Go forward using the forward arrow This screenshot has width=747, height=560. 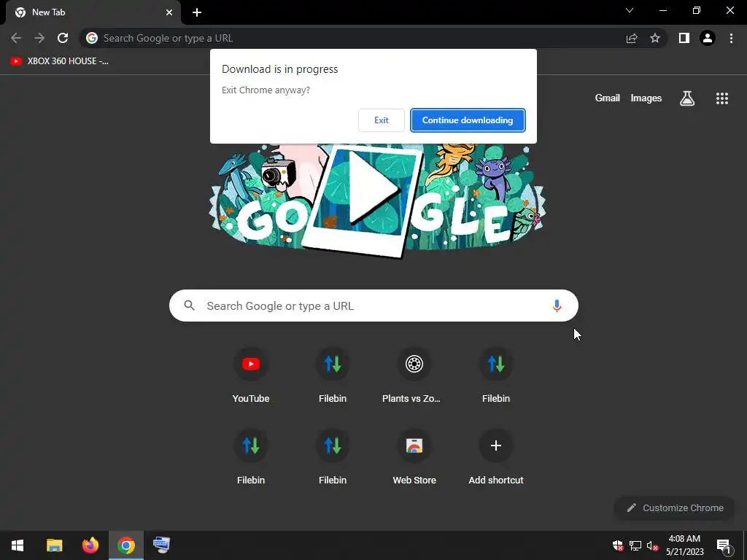tap(39, 38)
